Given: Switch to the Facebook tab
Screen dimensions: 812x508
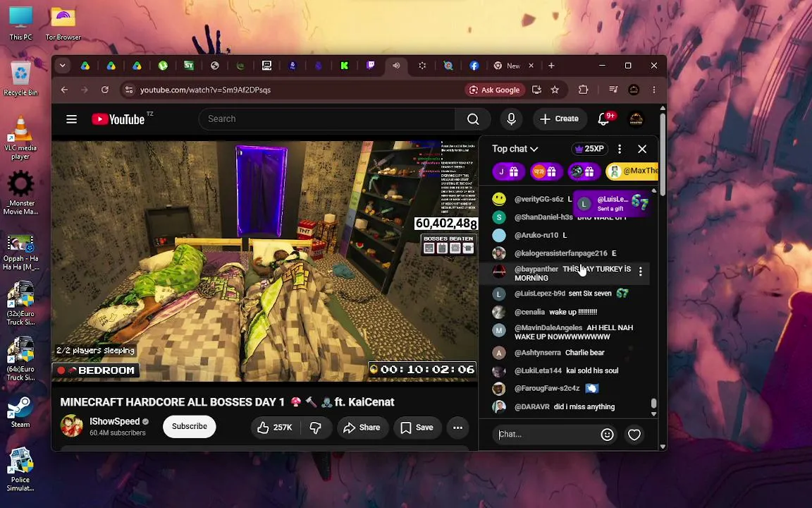Looking at the screenshot, I should coord(474,66).
